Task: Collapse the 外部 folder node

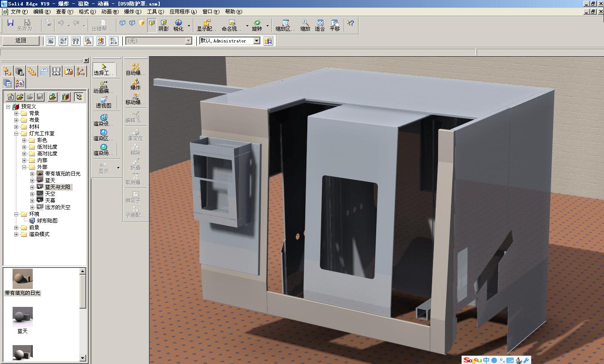Action: [24, 167]
